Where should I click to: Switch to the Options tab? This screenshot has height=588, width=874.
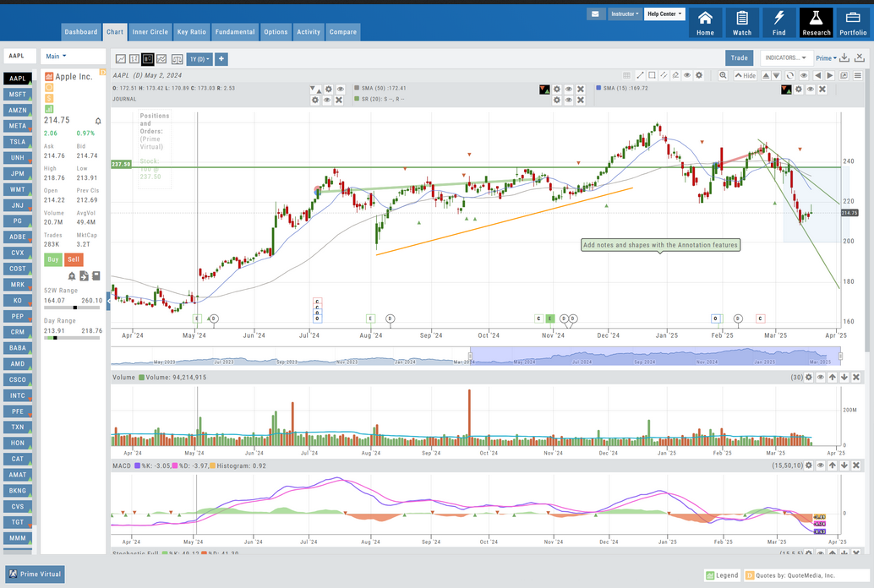click(276, 32)
